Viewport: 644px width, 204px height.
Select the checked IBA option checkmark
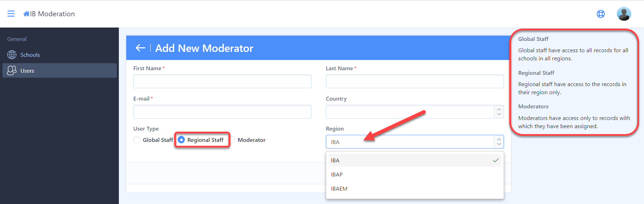click(x=496, y=160)
